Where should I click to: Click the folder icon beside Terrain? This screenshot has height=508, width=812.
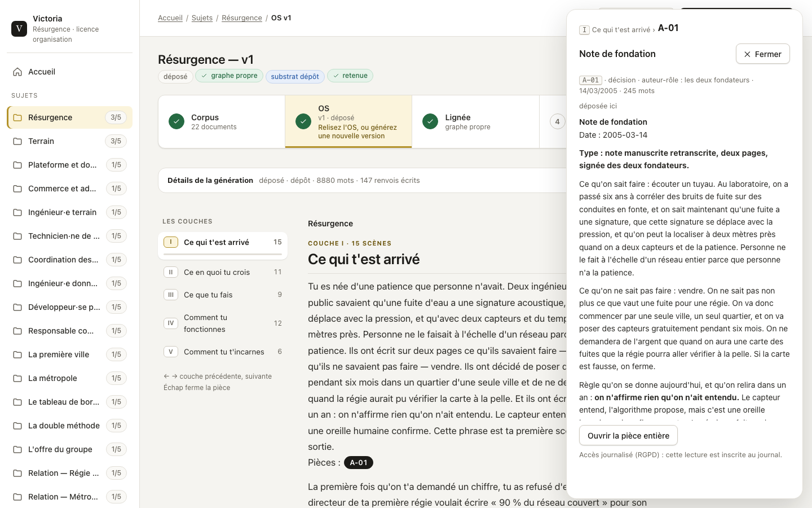(17, 141)
